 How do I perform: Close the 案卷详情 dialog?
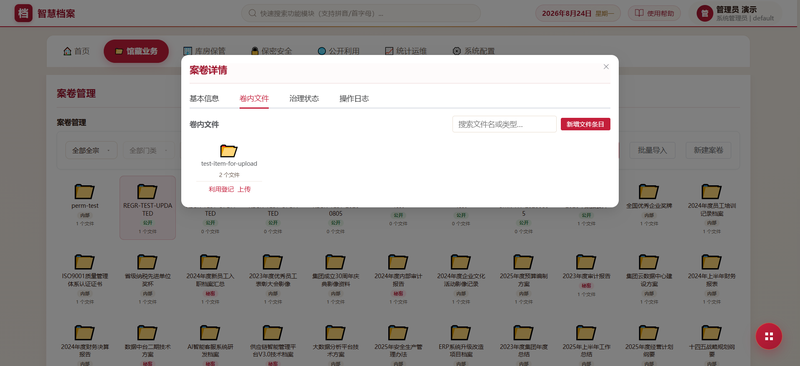(x=606, y=67)
